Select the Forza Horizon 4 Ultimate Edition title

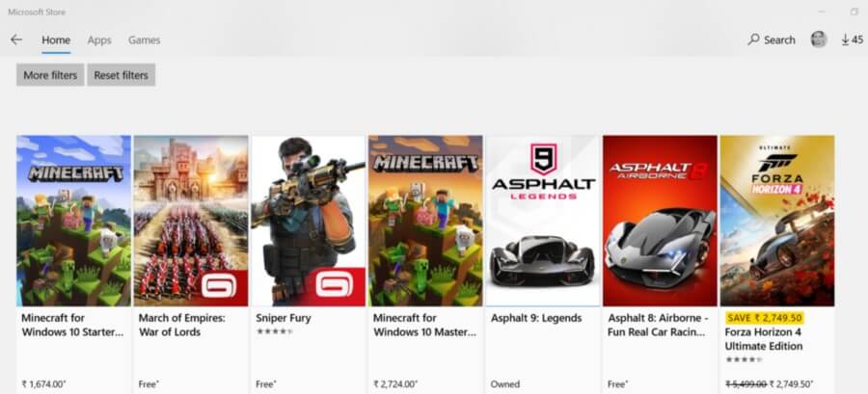click(x=764, y=339)
